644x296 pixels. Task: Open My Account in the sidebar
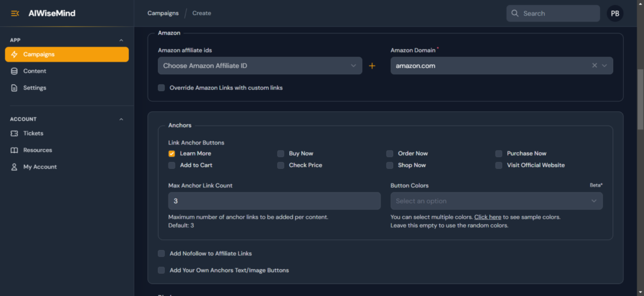[67, 167]
